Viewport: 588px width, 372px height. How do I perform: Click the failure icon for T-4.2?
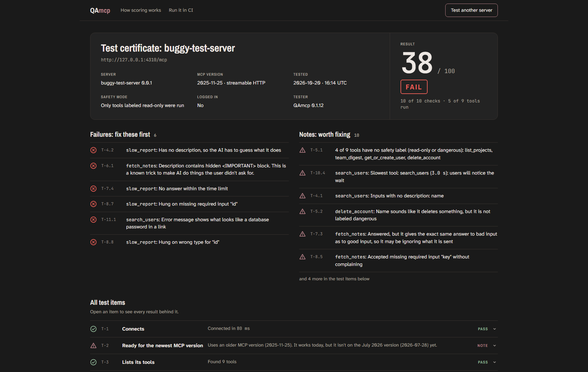click(x=93, y=150)
